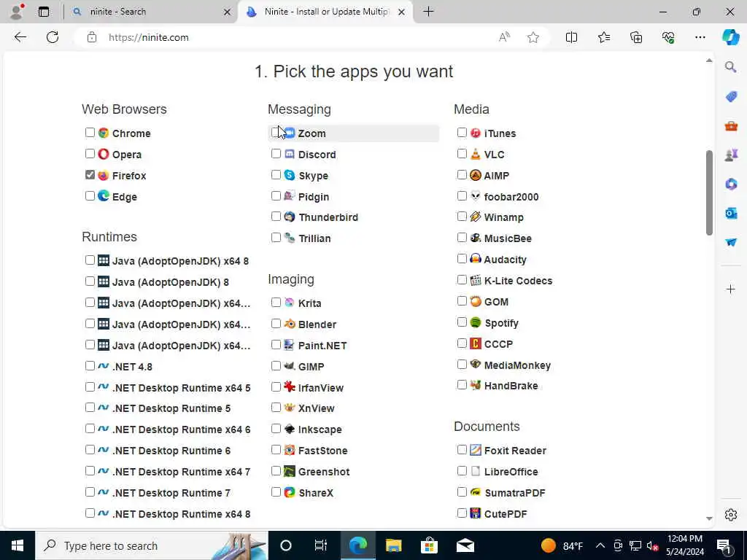Open the sidebar tools briefcase icon
This screenshot has height=560, width=747.
tap(731, 125)
